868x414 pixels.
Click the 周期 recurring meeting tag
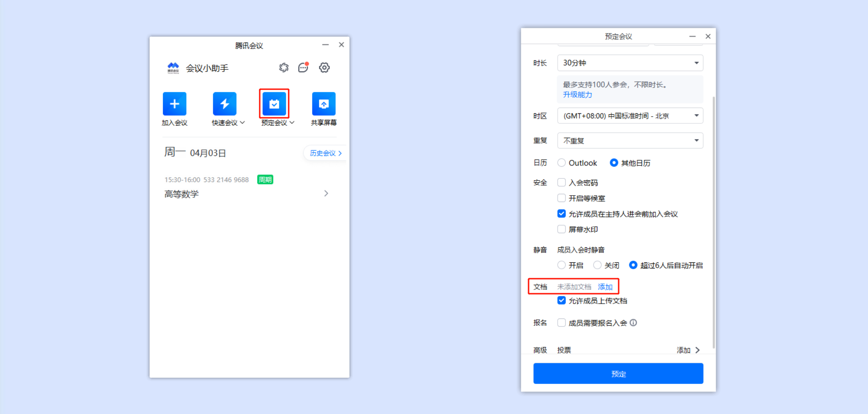(x=265, y=179)
